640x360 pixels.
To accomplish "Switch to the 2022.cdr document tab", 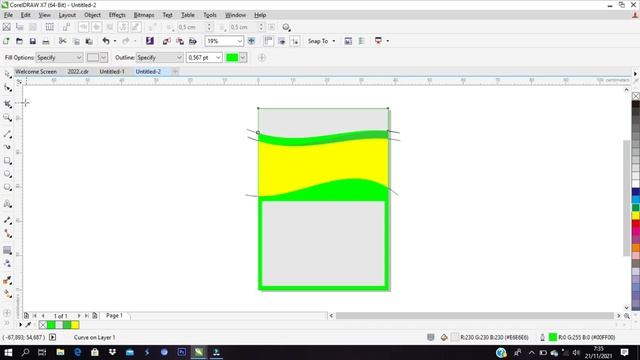I will (78, 71).
